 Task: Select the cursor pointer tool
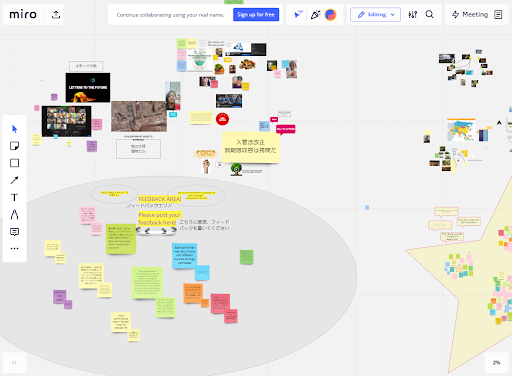pos(14,129)
